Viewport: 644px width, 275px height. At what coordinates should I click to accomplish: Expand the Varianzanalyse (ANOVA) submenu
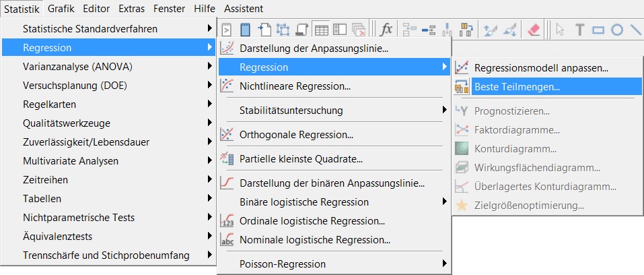click(x=109, y=67)
